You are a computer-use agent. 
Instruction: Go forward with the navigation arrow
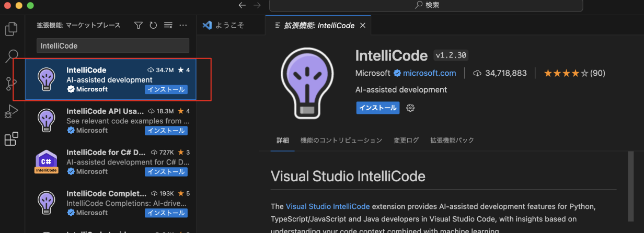(257, 5)
